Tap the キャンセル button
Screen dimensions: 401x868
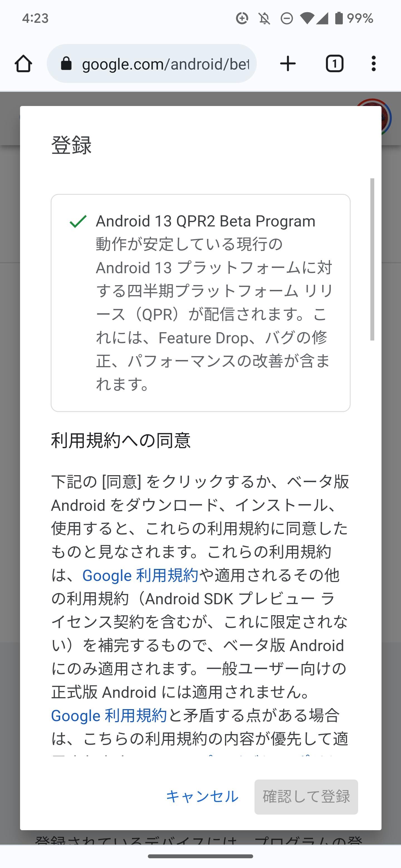point(202,797)
